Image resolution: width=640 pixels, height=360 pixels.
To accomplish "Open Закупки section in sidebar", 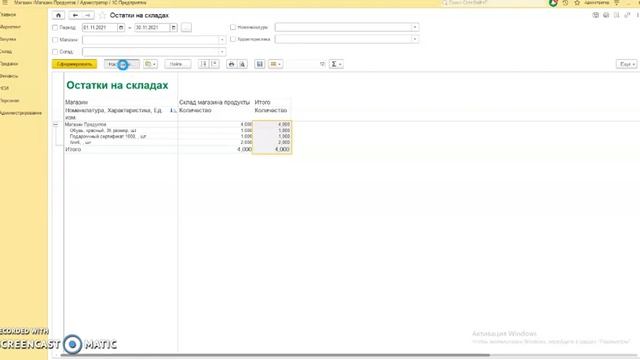I will coord(8,39).
